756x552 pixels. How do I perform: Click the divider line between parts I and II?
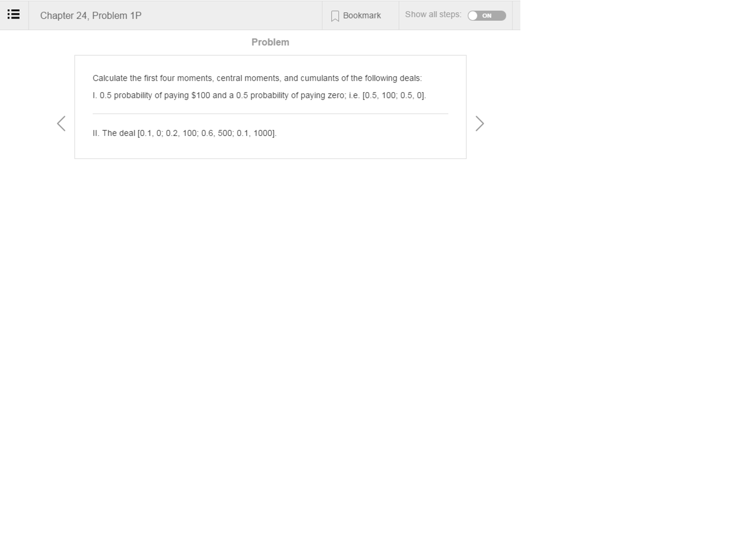click(x=270, y=114)
